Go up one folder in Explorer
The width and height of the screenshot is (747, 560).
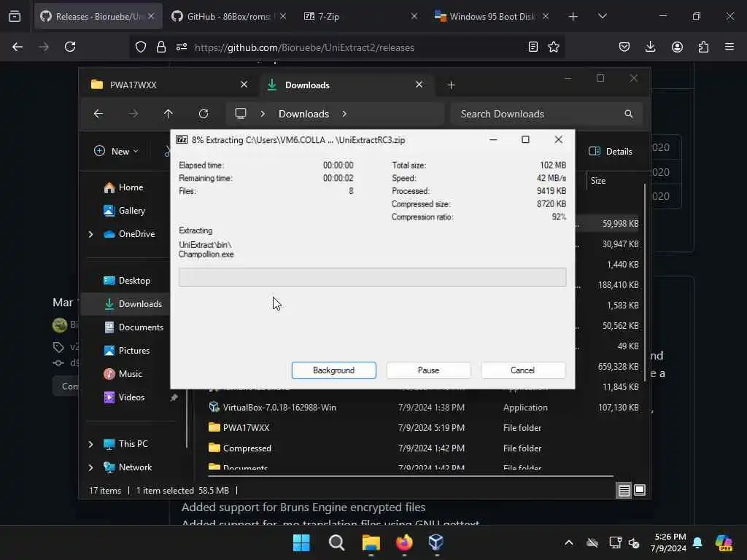[169, 113]
